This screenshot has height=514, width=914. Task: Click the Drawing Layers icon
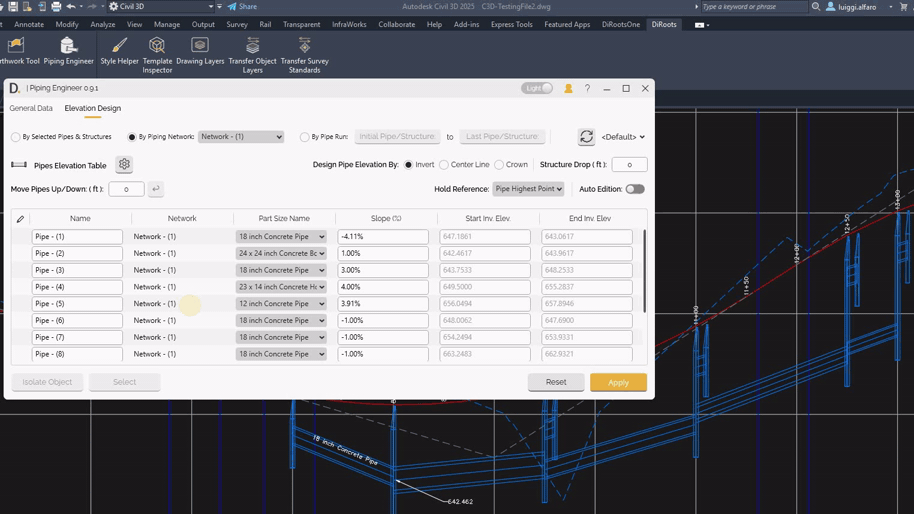pos(200,51)
